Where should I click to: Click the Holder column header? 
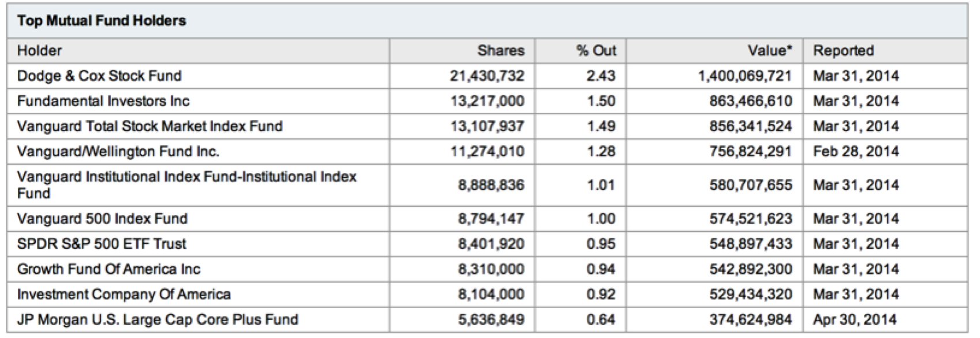pyautogui.click(x=39, y=51)
